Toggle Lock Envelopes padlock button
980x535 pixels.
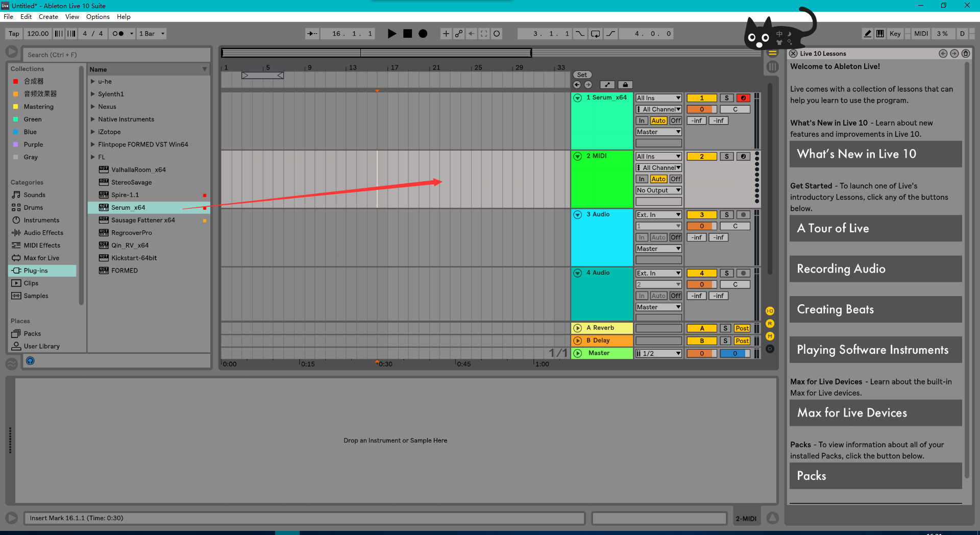tap(625, 85)
